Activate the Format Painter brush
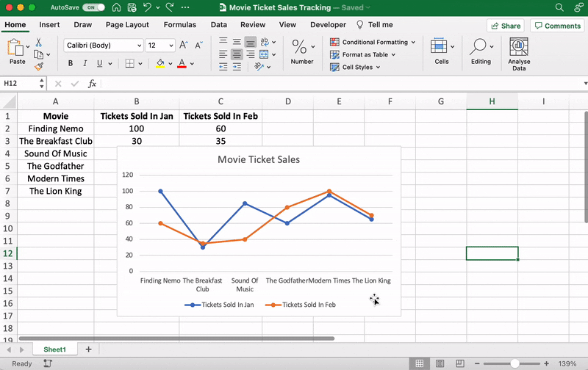588x370 pixels. [39, 67]
